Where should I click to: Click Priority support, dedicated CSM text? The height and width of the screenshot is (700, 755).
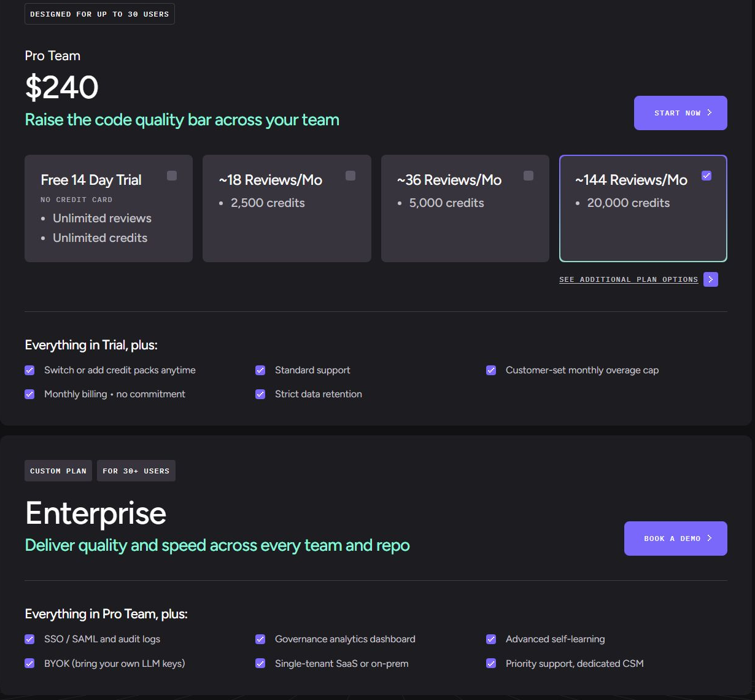[x=575, y=664]
